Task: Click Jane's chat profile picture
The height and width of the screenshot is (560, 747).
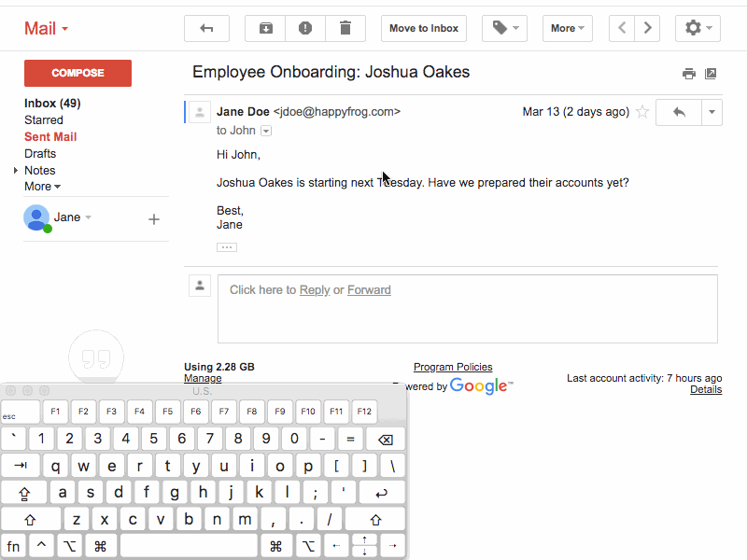Action: pyautogui.click(x=36, y=217)
